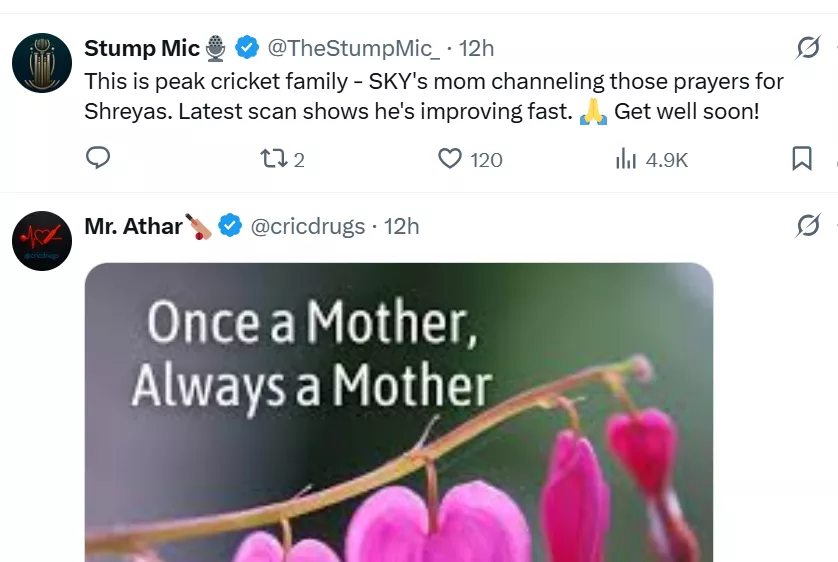
Task: Click Stump Mic's verified badge
Action: click(x=247, y=48)
